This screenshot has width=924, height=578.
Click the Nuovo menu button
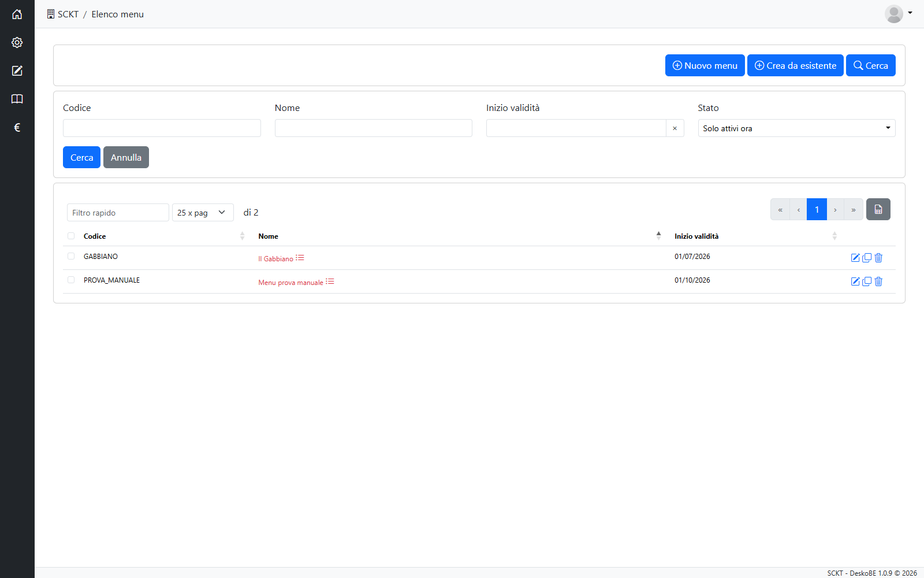[705, 65]
